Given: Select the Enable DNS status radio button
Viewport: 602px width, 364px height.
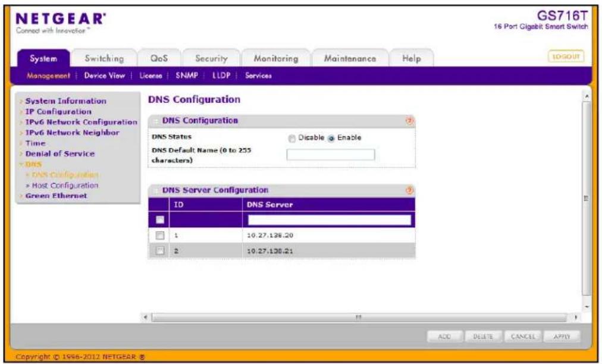Looking at the screenshot, I should point(331,138).
